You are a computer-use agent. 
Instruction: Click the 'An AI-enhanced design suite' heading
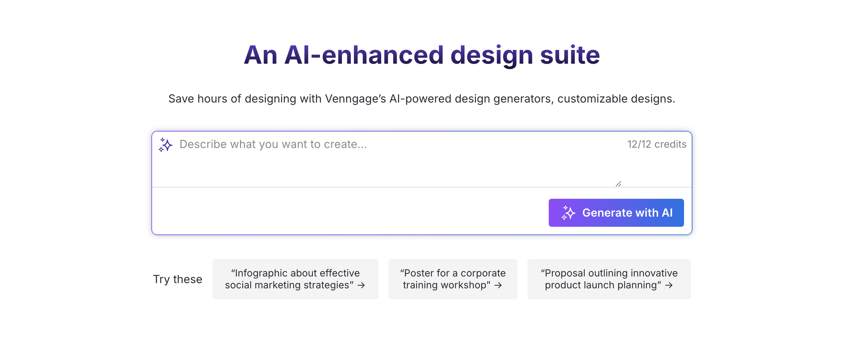pos(422,55)
